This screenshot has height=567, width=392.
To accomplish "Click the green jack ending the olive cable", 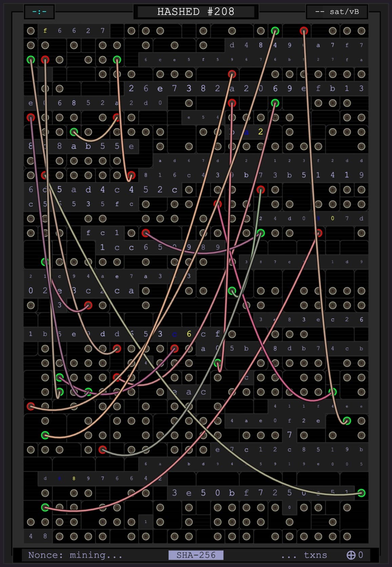I will pyautogui.click(x=361, y=493).
